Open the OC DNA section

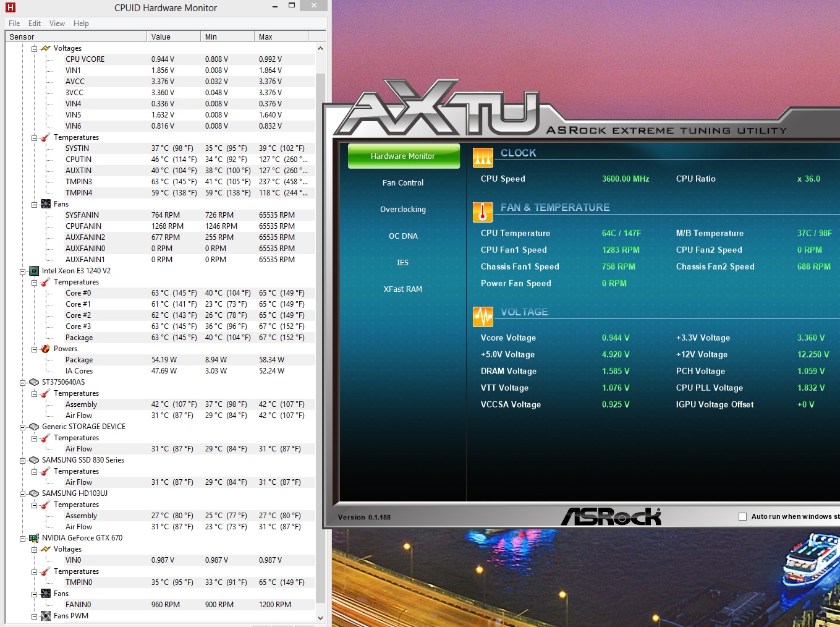[403, 236]
